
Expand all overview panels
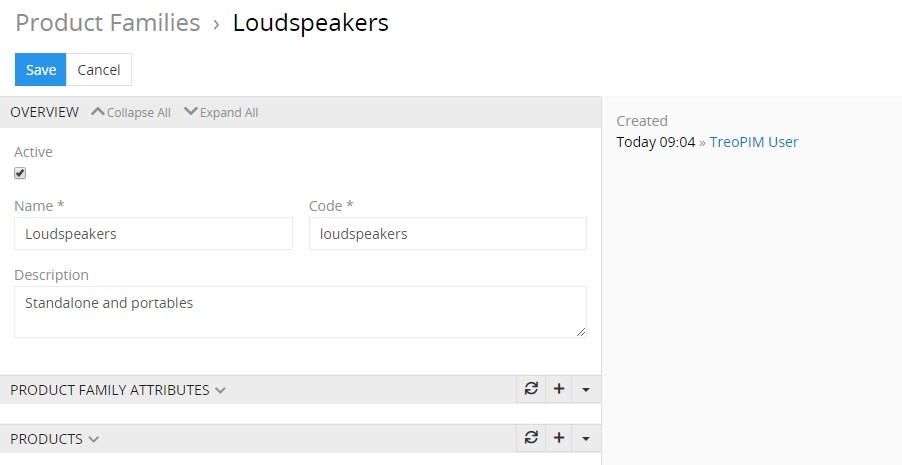(x=221, y=112)
